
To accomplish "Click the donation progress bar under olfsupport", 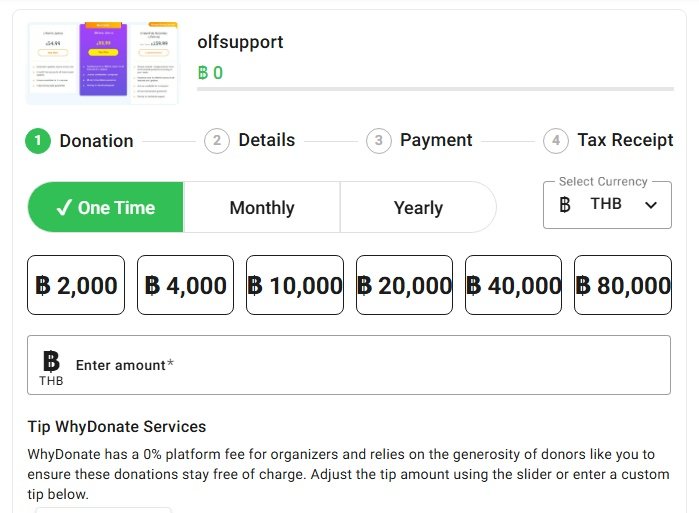I will pyautogui.click(x=434, y=89).
